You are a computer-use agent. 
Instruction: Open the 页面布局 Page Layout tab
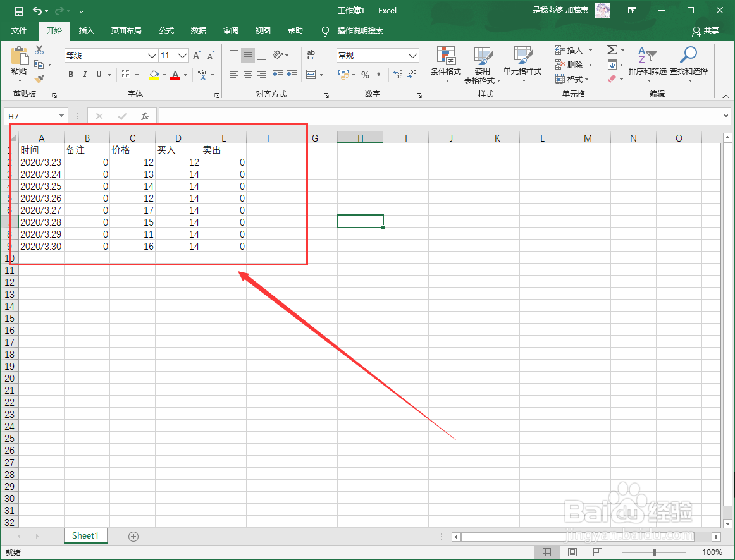(x=126, y=31)
